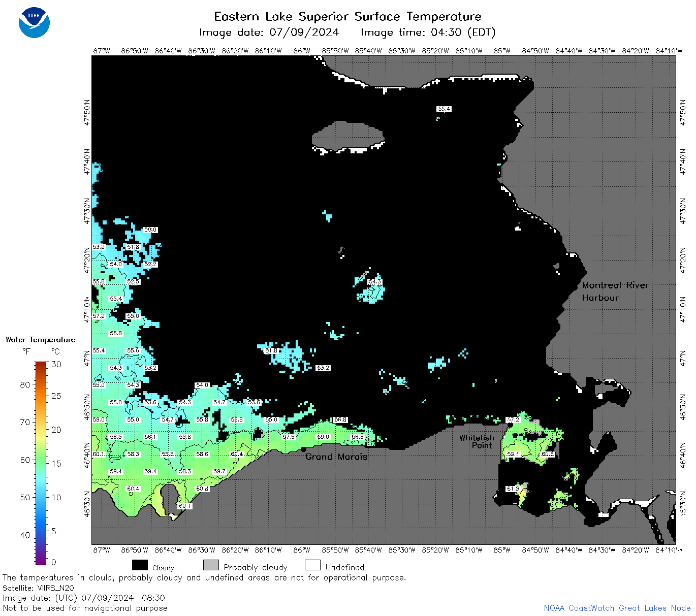
Task: Click the NOAA logo emblem
Action: 34,23
